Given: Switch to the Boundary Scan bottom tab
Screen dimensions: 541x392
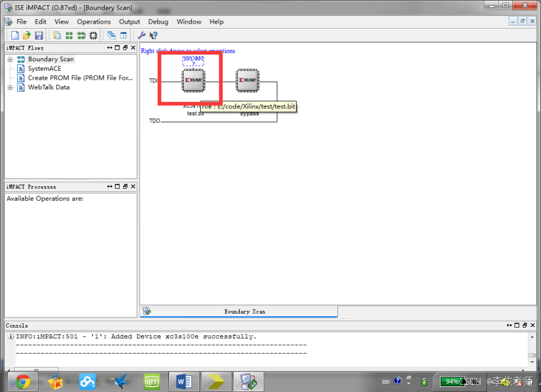Looking at the screenshot, I should point(239,311).
